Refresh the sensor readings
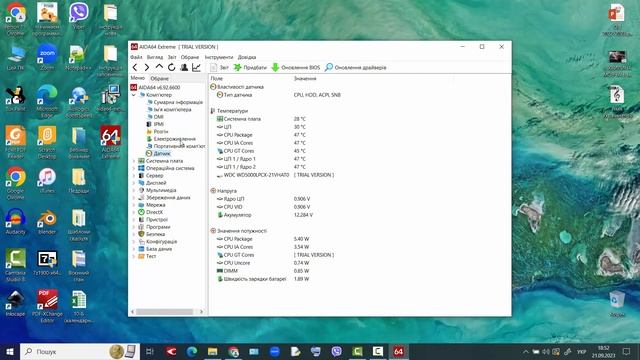The height and width of the screenshot is (360, 640). coord(171,67)
